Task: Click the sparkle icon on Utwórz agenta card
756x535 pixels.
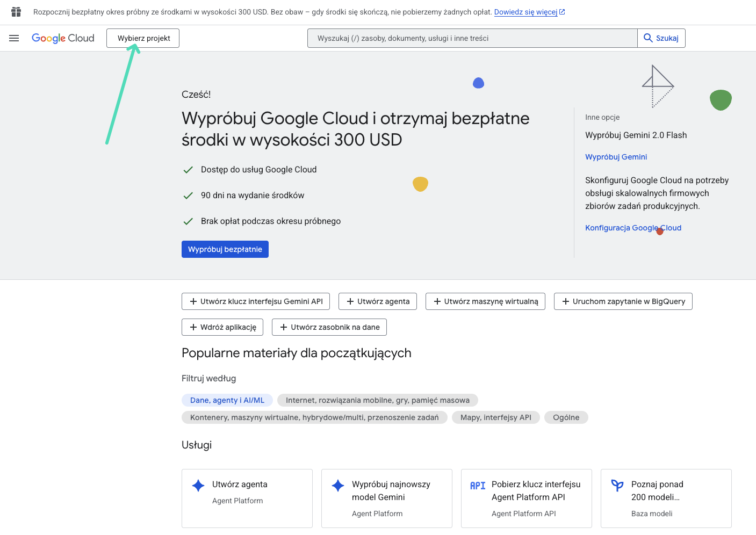Action: tap(198, 486)
